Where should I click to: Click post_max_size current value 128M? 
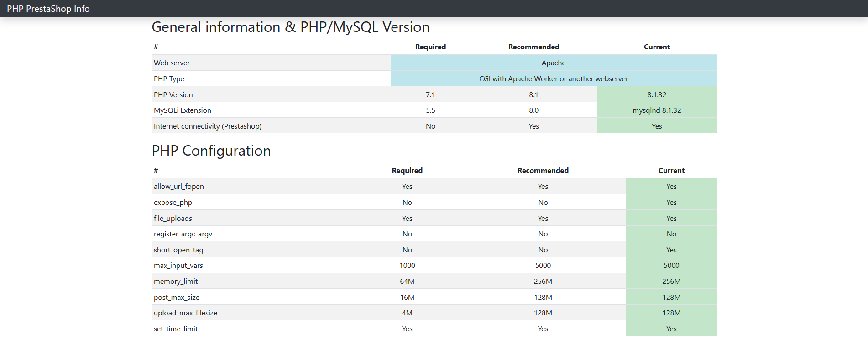671,298
